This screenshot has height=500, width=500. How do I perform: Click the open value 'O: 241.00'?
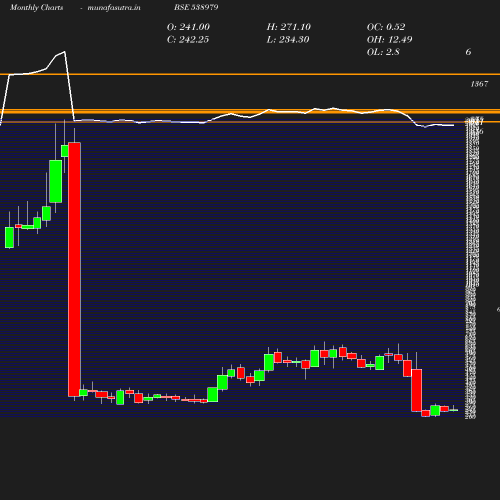click(188, 27)
